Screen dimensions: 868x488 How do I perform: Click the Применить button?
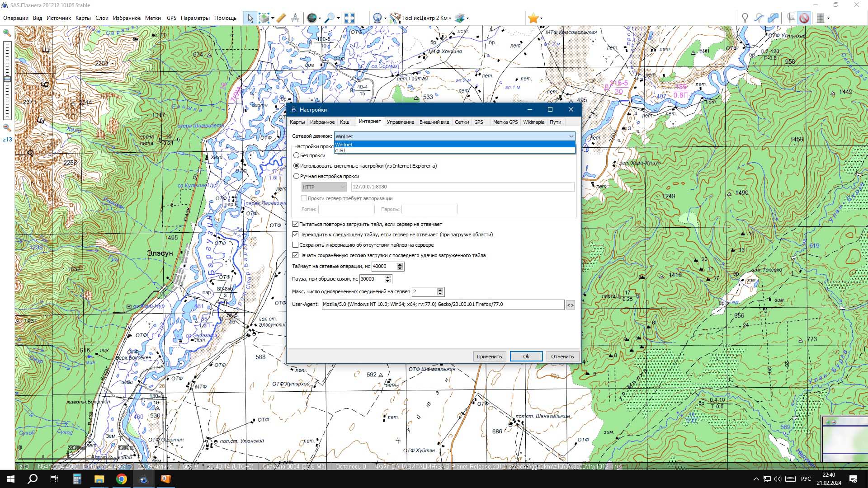coord(489,357)
